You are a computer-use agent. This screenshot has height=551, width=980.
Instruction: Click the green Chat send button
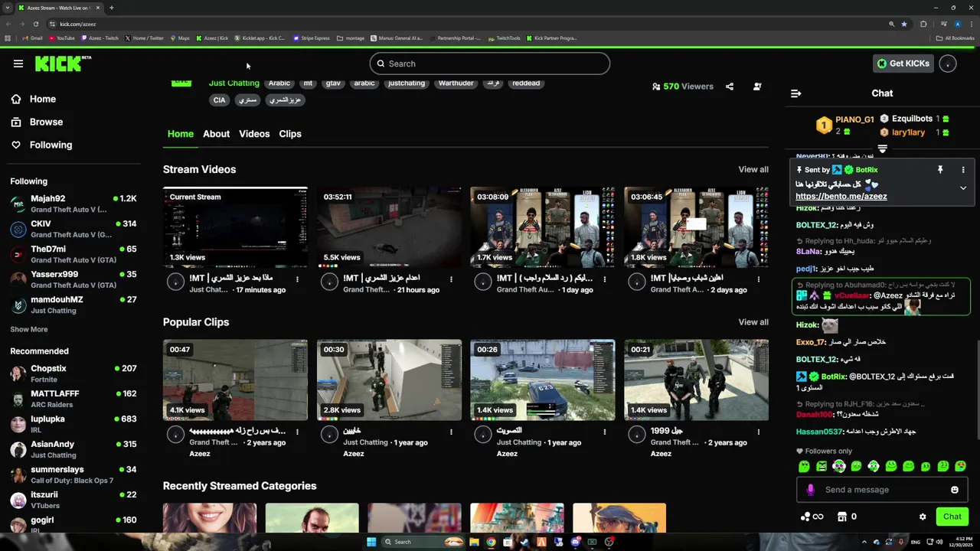(x=952, y=517)
